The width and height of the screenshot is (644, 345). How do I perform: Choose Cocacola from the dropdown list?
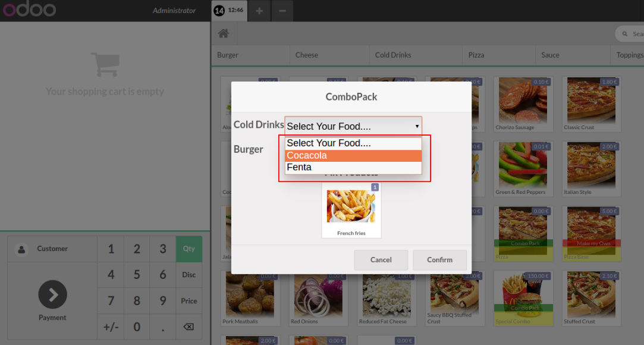point(353,155)
